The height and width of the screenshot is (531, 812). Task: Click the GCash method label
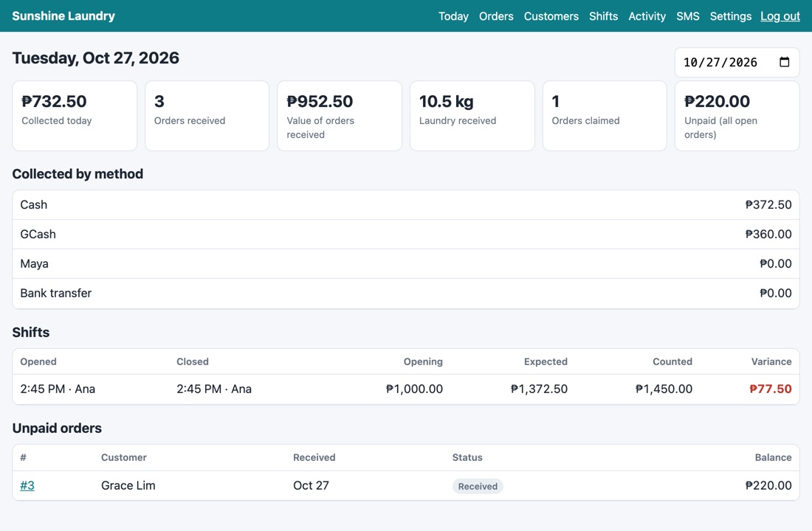click(x=38, y=235)
